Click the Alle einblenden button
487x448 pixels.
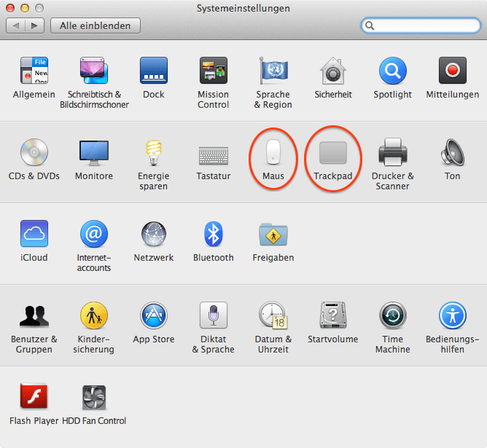click(x=96, y=25)
